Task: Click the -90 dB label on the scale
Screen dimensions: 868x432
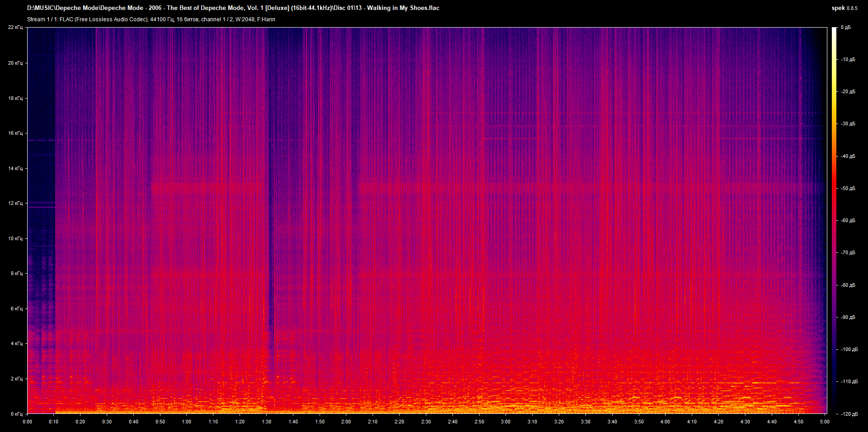Action: click(848, 317)
